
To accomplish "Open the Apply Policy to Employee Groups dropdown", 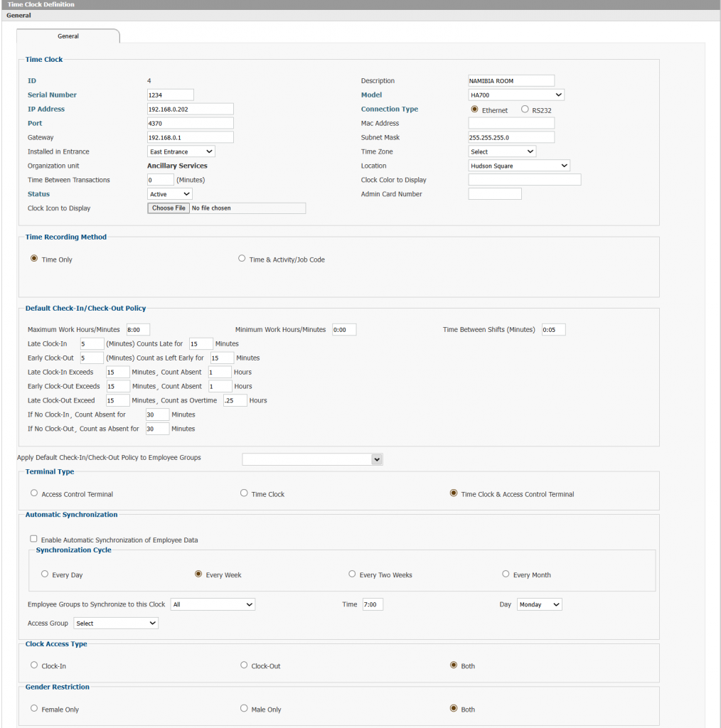I will click(312, 459).
